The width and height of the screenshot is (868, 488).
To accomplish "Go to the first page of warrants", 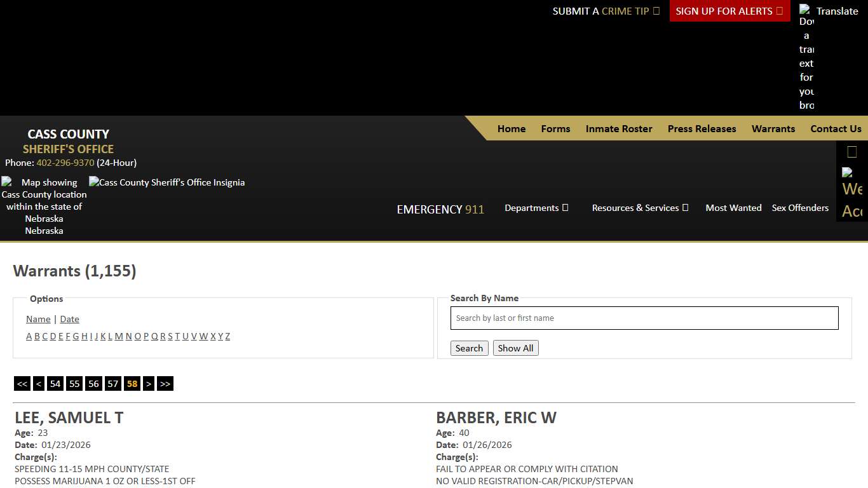I will [22, 384].
